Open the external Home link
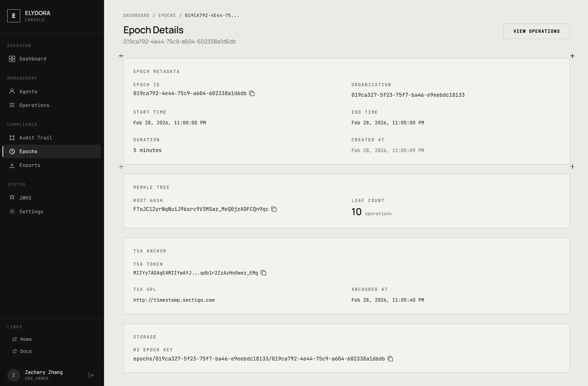This screenshot has height=386, width=588. tap(26, 339)
